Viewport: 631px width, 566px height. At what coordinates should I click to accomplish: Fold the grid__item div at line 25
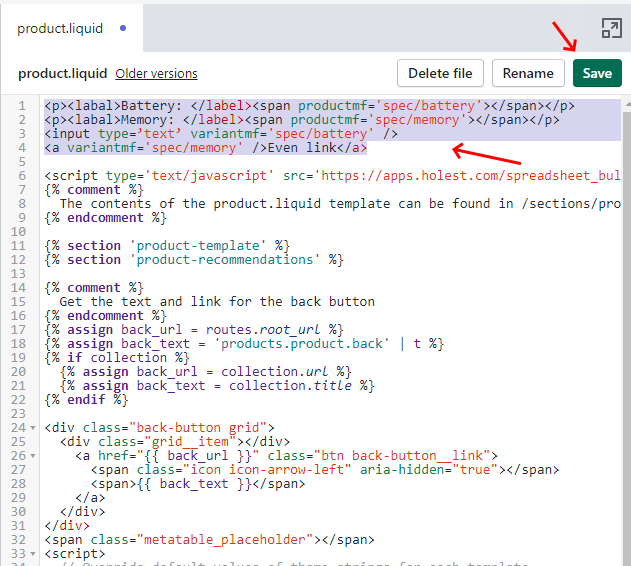[33, 441]
